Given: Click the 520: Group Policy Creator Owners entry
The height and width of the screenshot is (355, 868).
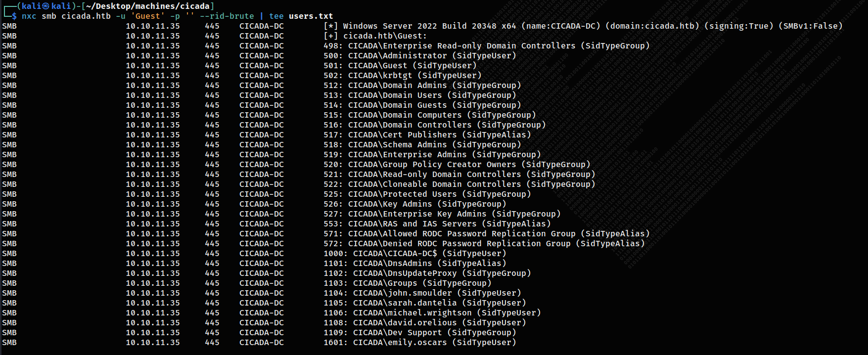Looking at the screenshot, I should point(457,164).
